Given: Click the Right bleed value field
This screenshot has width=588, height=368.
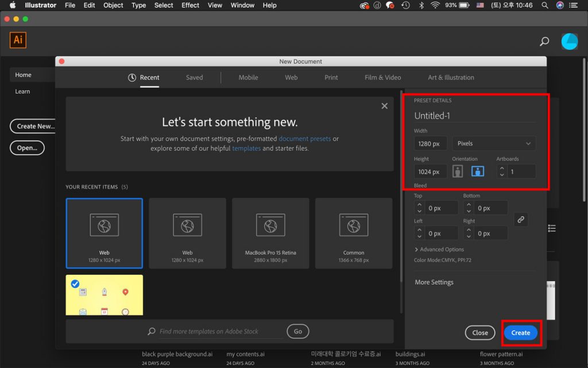Looking at the screenshot, I should click(491, 233).
